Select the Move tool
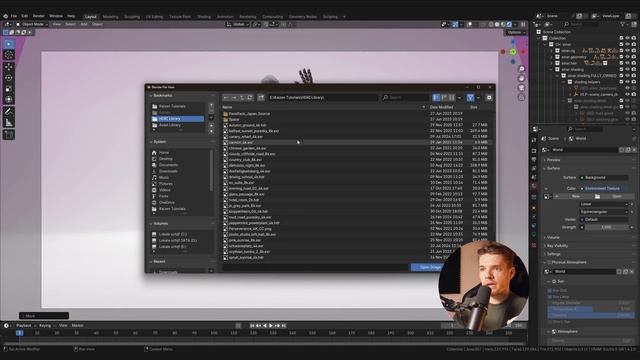Viewport: 640px width, 360px height. click(x=9, y=67)
